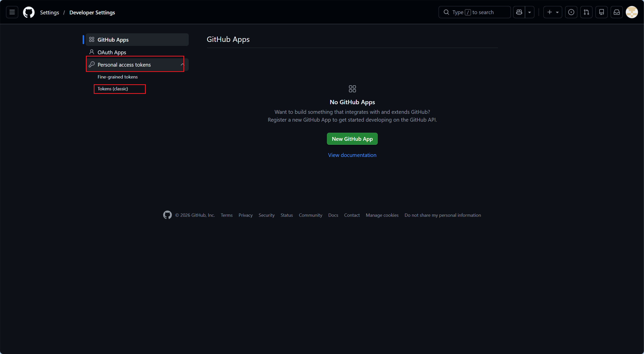644x354 pixels.
Task: Open Tokens (classic) in sidebar
Action: (113, 89)
